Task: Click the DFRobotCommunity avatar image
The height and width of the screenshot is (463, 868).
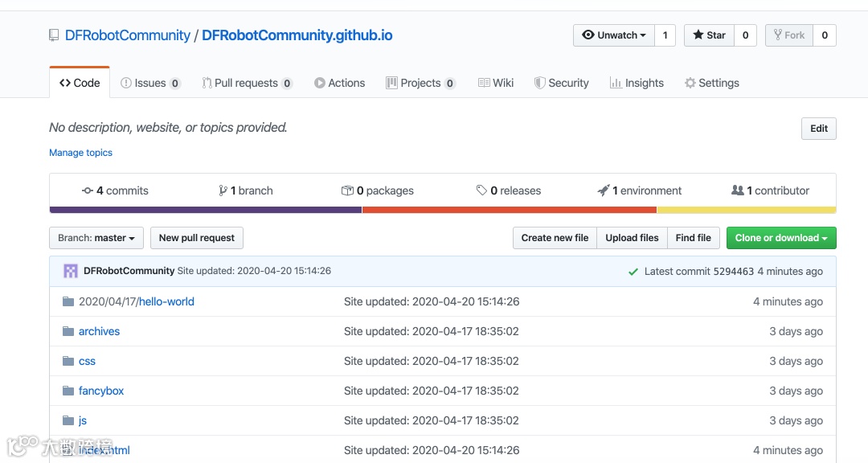Action: pyautogui.click(x=70, y=271)
